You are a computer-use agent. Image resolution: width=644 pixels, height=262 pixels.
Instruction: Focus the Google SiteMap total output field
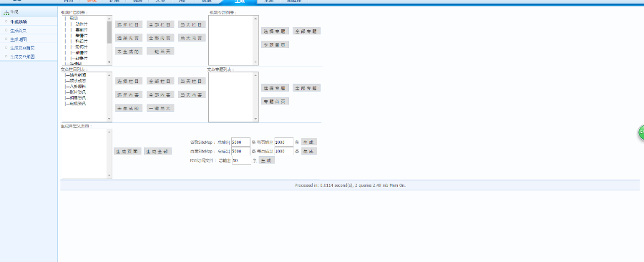[240, 142]
